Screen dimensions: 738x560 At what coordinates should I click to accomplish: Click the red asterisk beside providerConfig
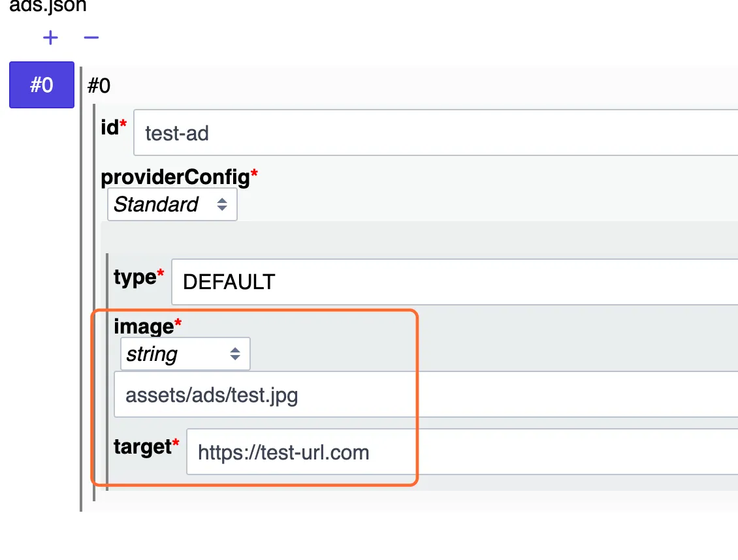point(254,173)
